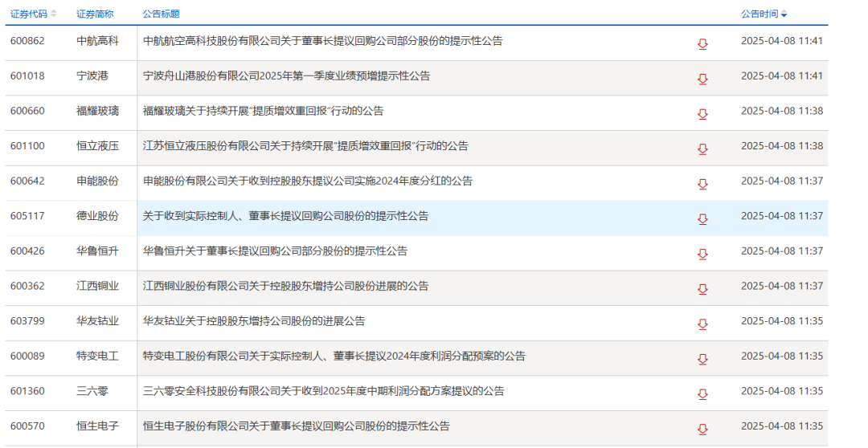Open 江苏恒立液压 提质增效重回报 announcement

pos(305,146)
